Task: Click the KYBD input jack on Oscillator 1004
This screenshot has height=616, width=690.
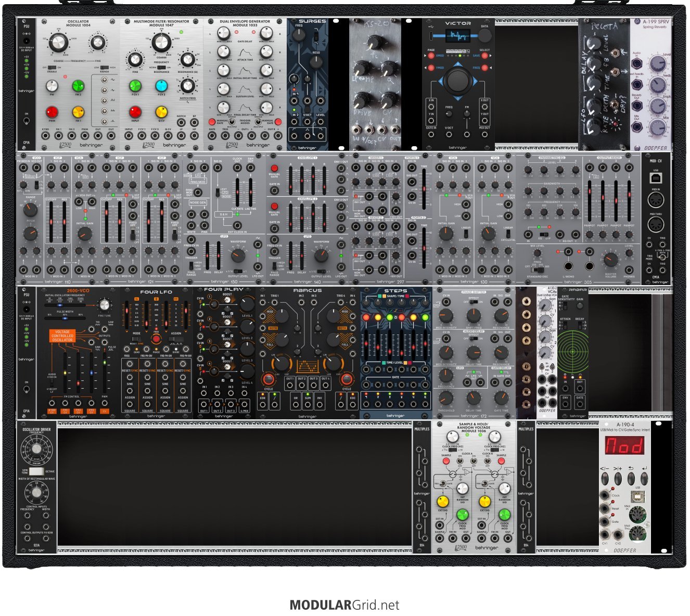Action: pyautogui.click(x=46, y=136)
